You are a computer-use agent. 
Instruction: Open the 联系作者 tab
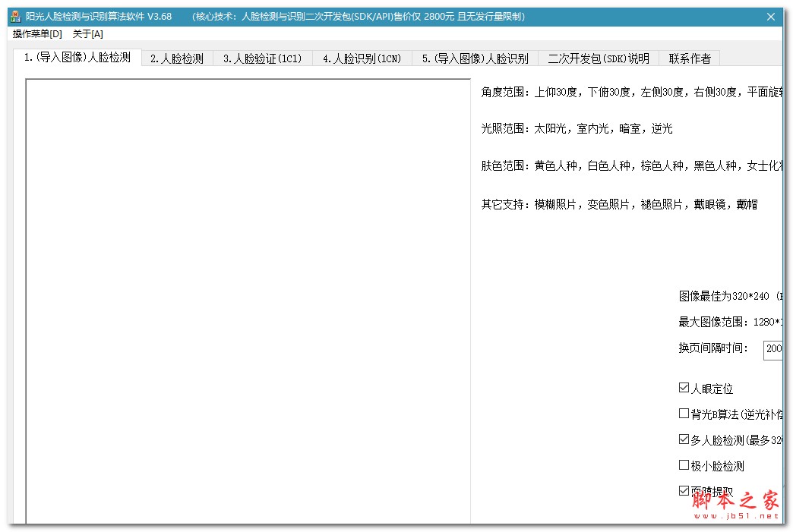(x=690, y=58)
